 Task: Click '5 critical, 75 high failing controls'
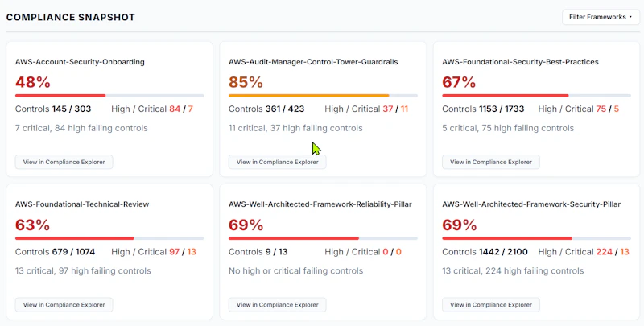[x=508, y=128]
